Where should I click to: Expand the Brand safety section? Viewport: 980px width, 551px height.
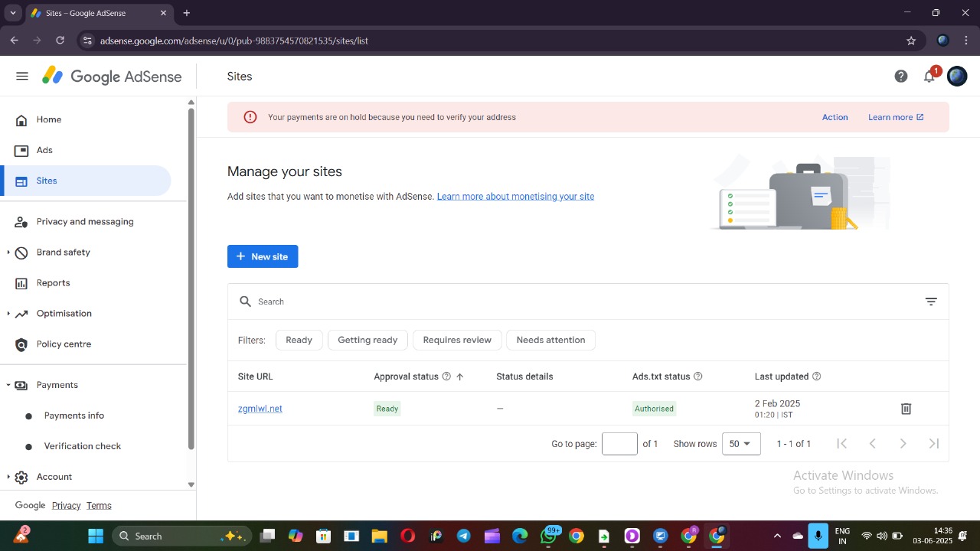pos(8,252)
